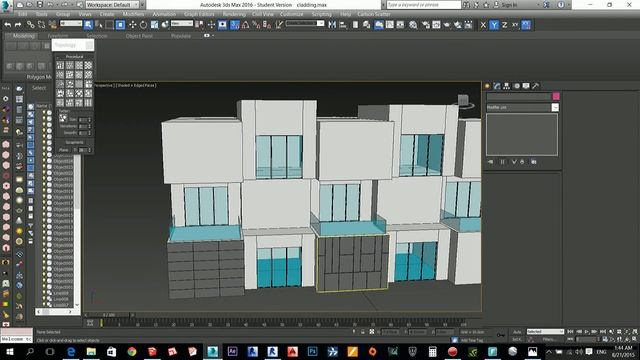The width and height of the screenshot is (640, 360).
Task: Click the Align tool icon
Action: point(343,25)
